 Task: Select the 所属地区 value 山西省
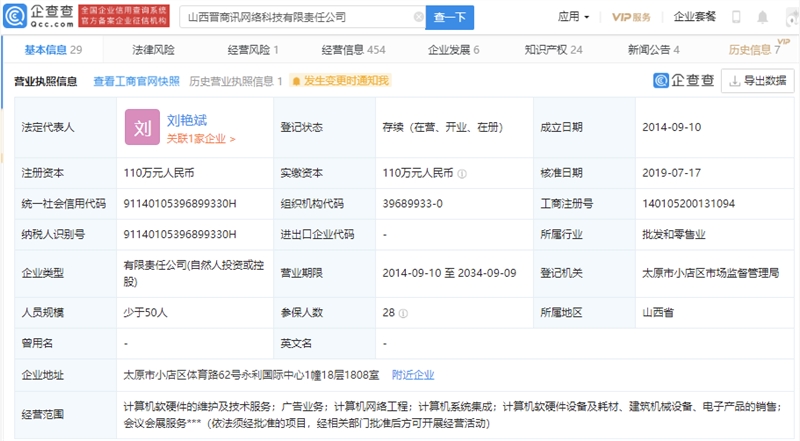click(658, 312)
